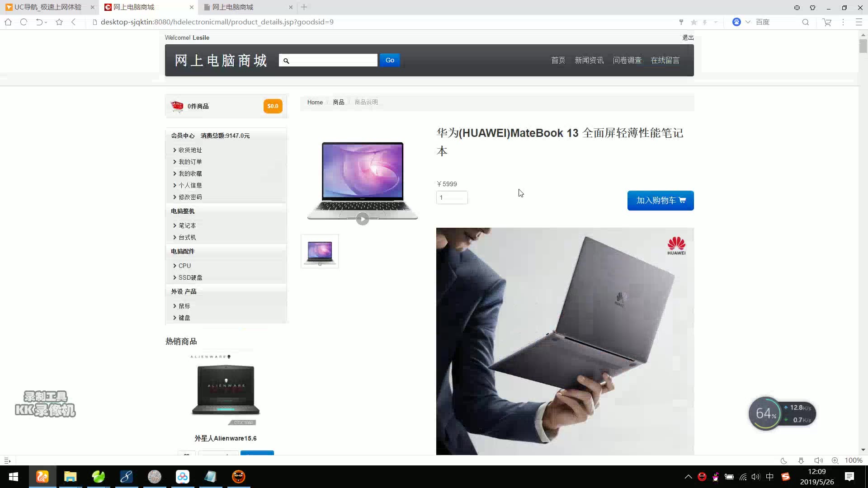868x488 pixels.
Task: Bookmark the page using the star icon
Action: [59, 22]
